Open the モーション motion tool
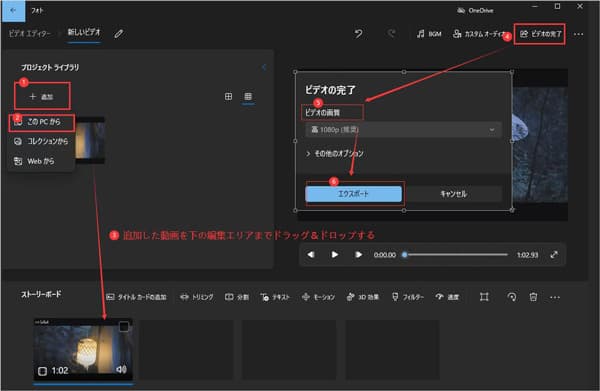The height and width of the screenshot is (391, 600). click(318, 297)
